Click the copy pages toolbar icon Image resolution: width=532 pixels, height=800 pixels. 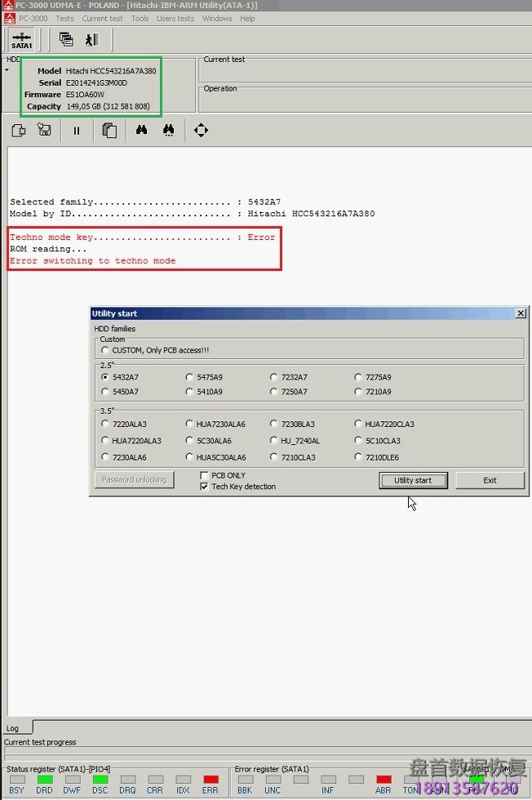click(109, 130)
